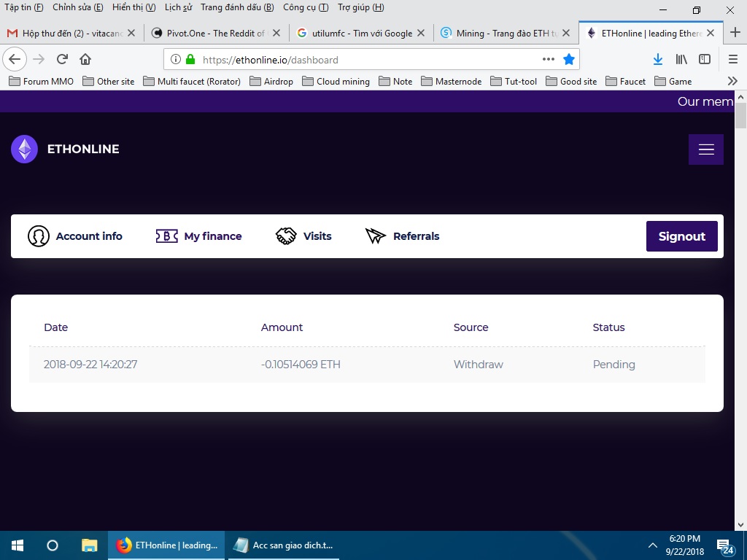The image size is (747, 560).
Task: Open the Downloads arrow panel
Action: tap(658, 59)
